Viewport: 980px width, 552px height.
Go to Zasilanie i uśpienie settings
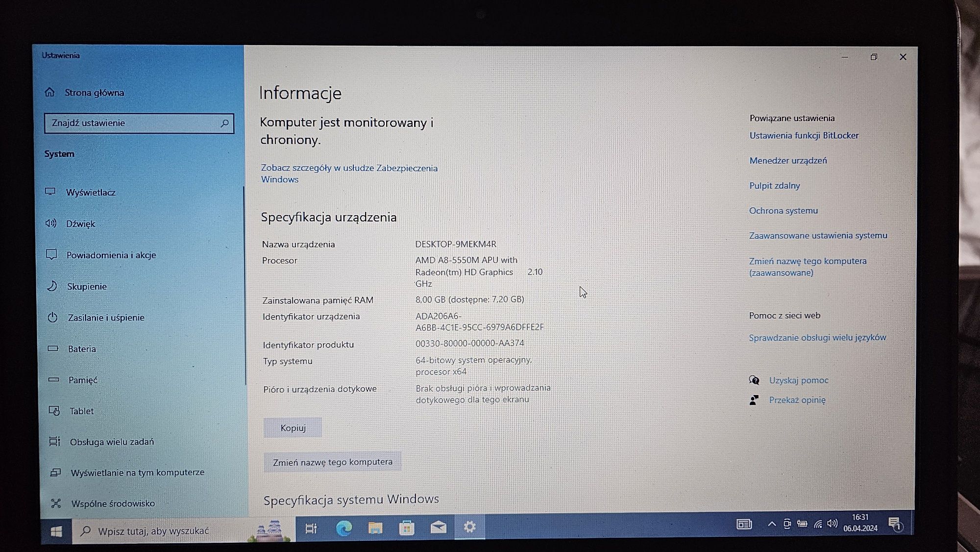pyautogui.click(x=96, y=318)
